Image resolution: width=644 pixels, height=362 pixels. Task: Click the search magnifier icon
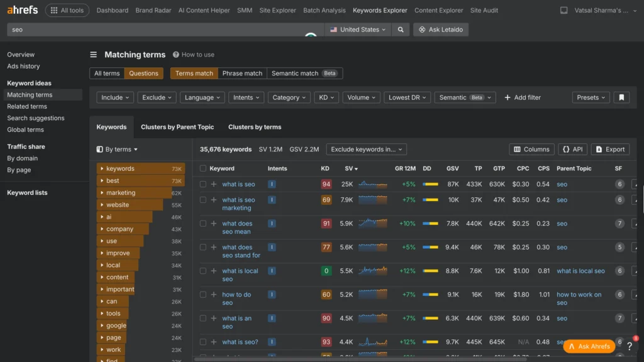[401, 30]
